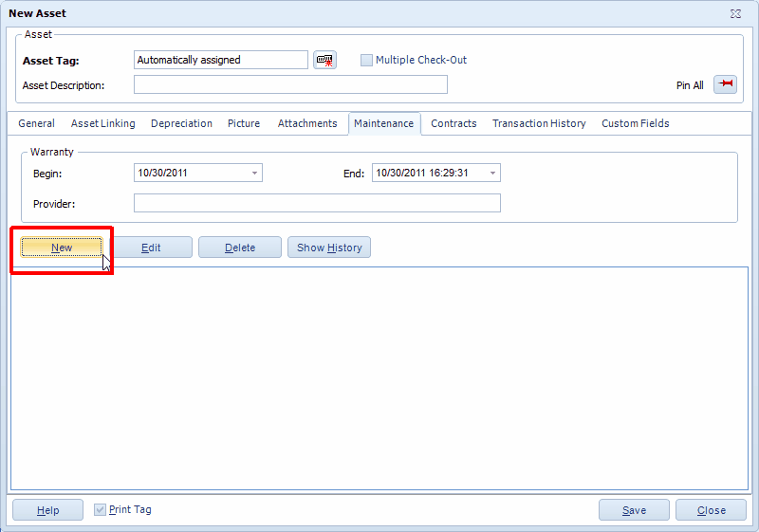This screenshot has height=532, width=759.
Task: Switch to the Contracts tab
Action: [454, 123]
